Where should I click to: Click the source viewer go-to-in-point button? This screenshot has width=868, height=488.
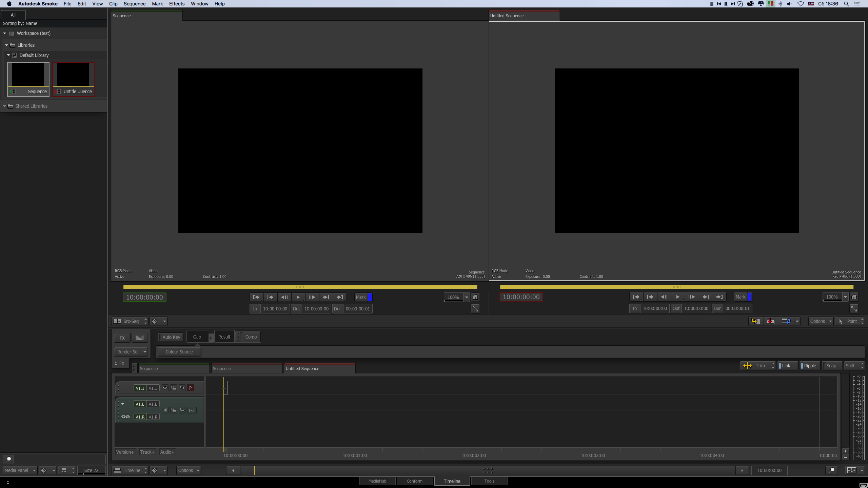pyautogui.click(x=257, y=297)
